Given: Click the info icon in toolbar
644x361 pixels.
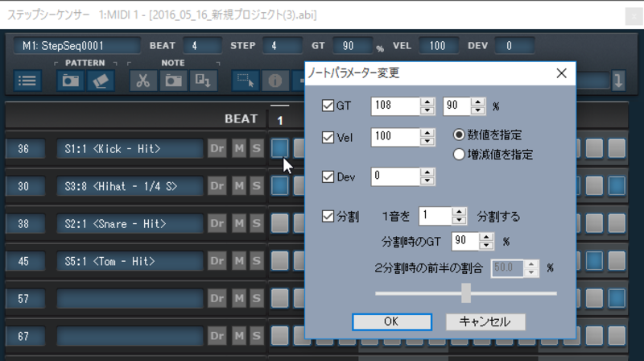Looking at the screenshot, I should (x=275, y=81).
